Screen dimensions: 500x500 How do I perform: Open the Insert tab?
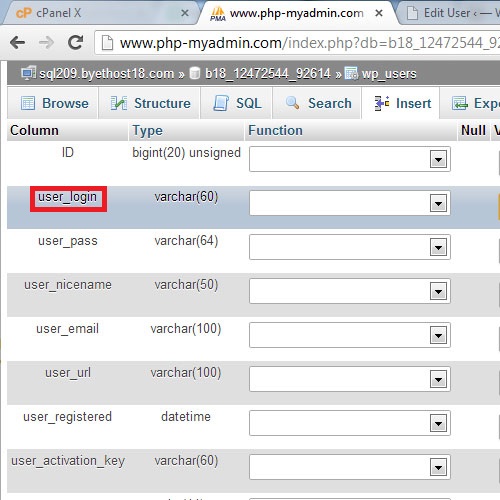click(x=401, y=103)
